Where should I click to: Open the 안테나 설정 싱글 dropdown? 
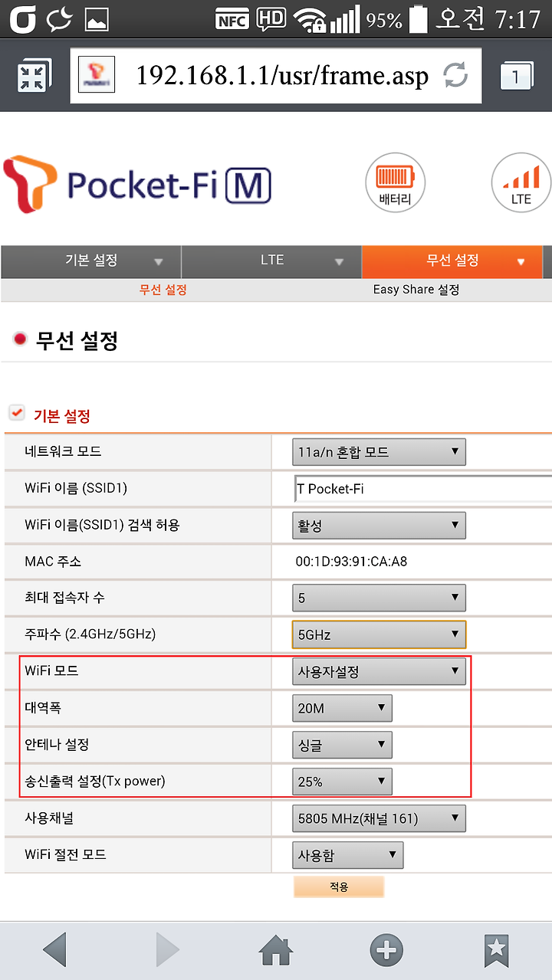click(343, 745)
